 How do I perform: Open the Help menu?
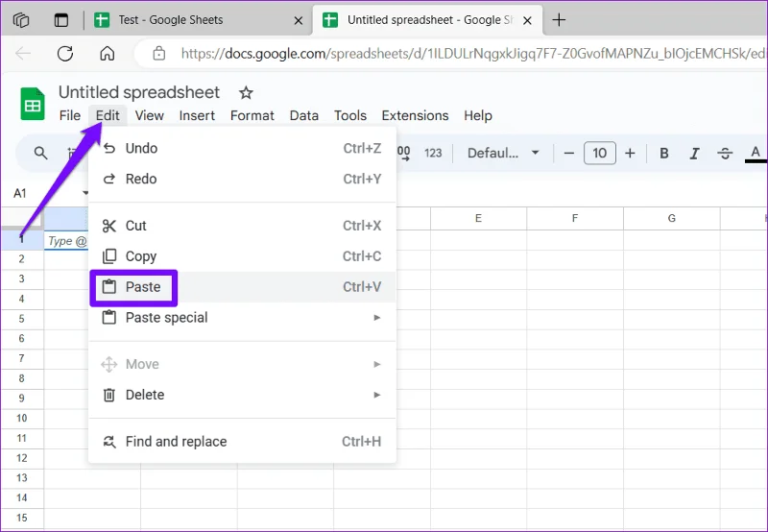pos(478,115)
